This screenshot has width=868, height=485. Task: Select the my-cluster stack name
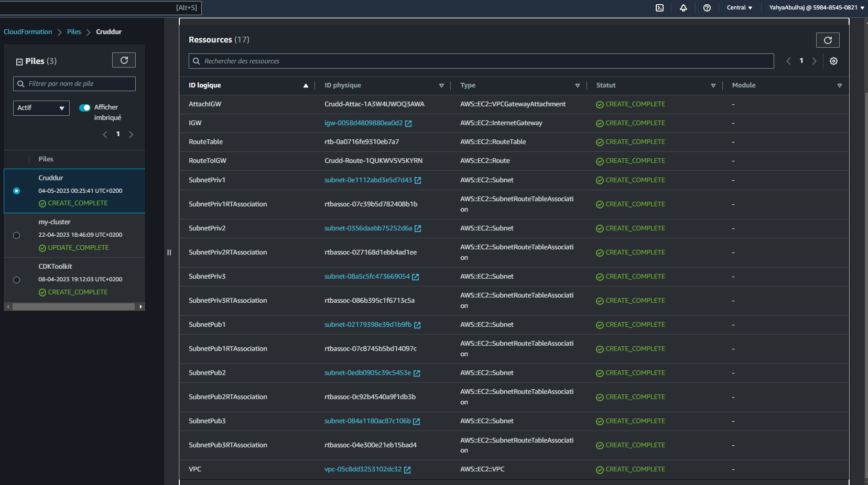coord(54,222)
